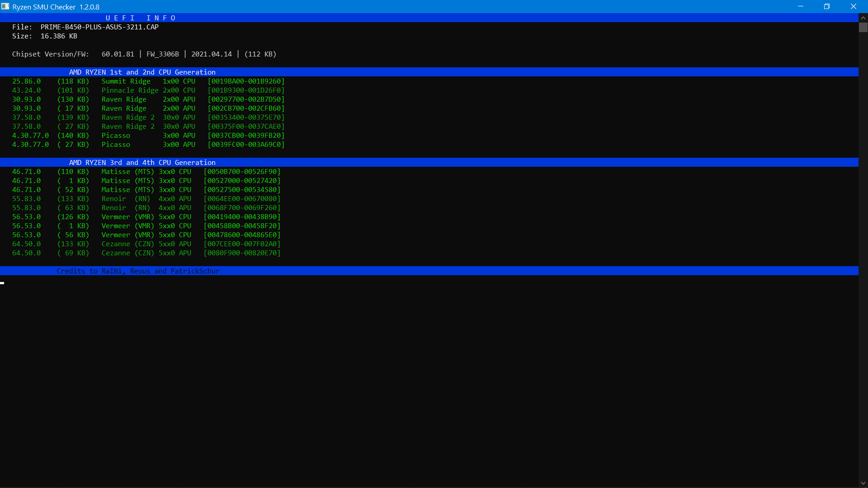Click the scrollbar up arrow
This screenshot has height=488, width=868.
click(x=863, y=17)
